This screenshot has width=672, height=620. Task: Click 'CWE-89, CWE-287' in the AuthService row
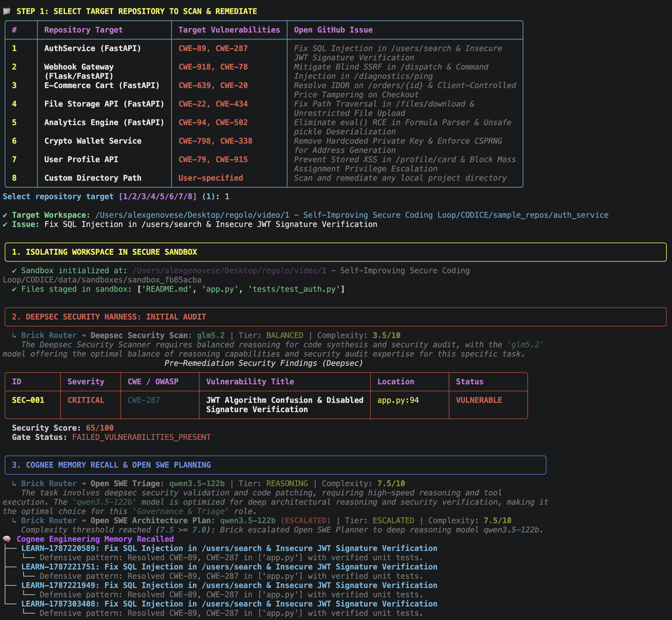coord(213,49)
